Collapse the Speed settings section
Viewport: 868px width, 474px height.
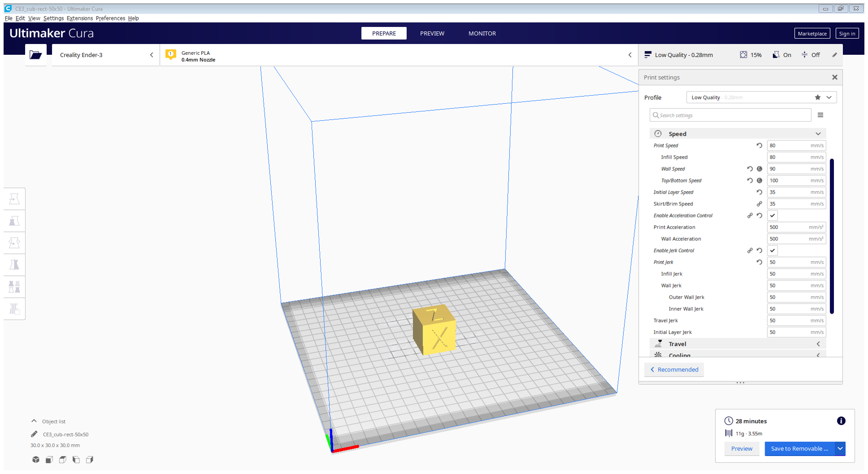[x=738, y=134]
